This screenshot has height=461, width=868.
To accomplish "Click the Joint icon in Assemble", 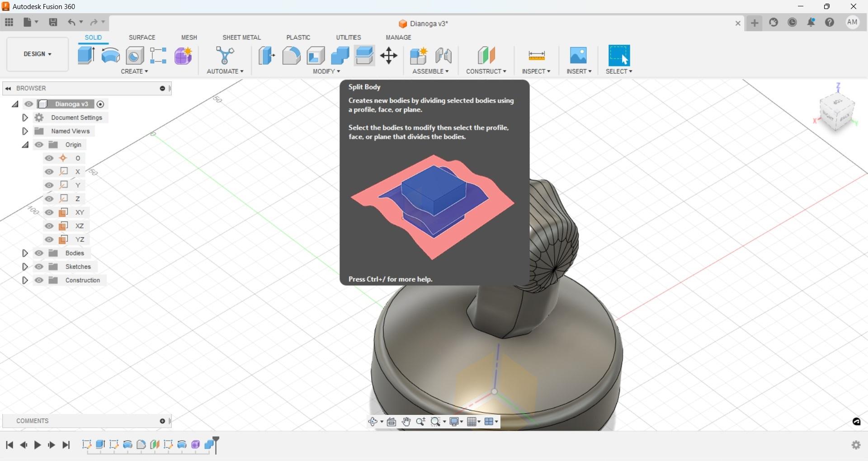I will tap(443, 56).
